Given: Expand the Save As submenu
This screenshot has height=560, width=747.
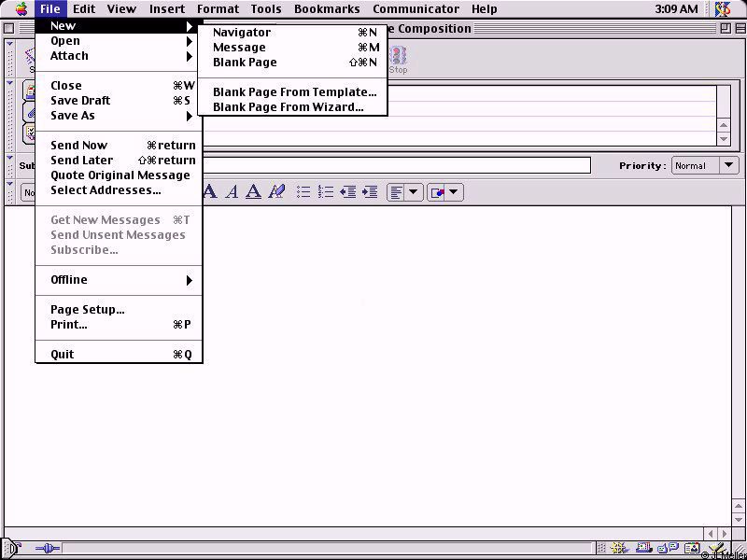Looking at the screenshot, I should click(x=120, y=115).
